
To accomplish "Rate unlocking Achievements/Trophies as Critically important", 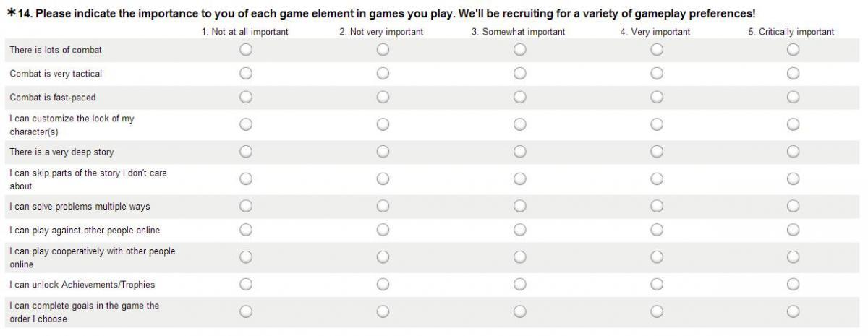I will click(793, 284).
